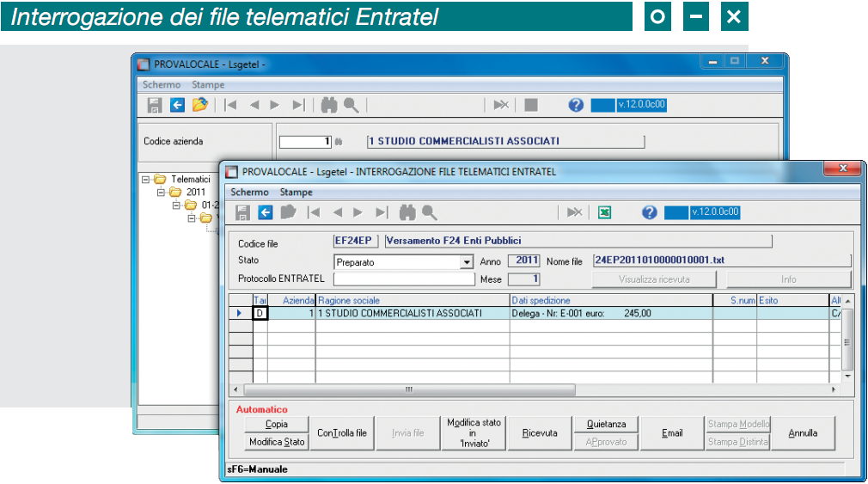Click the blue back arrow in front window toolbar
This screenshot has width=868, height=484.
pyautogui.click(x=266, y=212)
